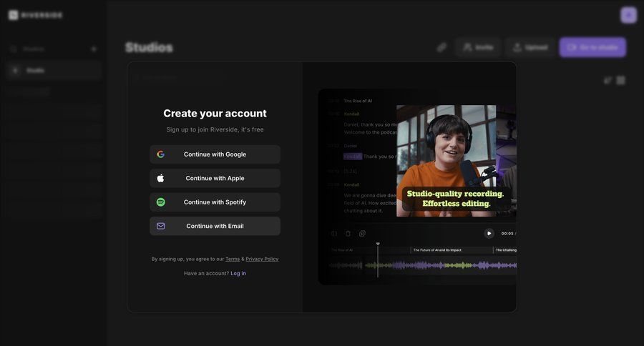Click the 'Create your account' heading

pos(215,113)
